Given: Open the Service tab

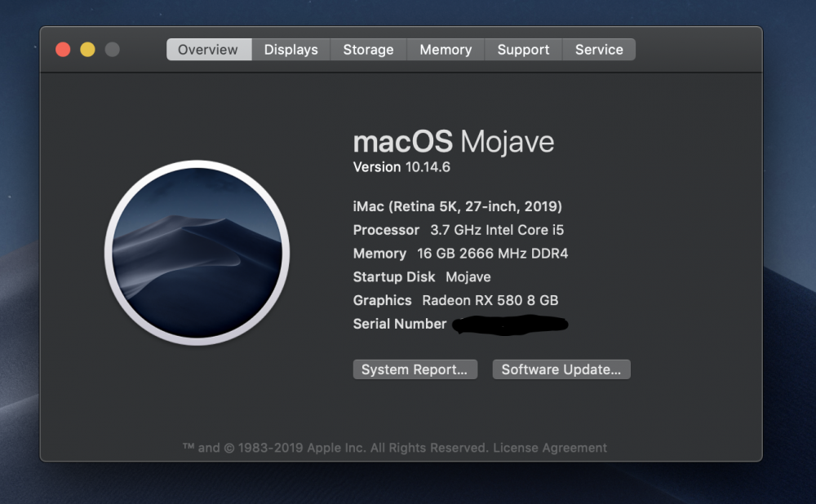Looking at the screenshot, I should (599, 50).
